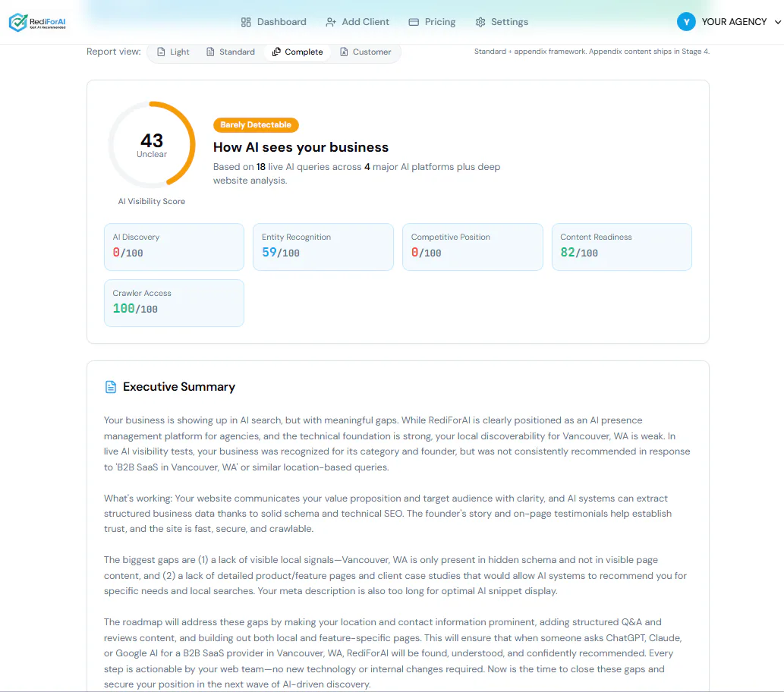Viewport: 784px width, 692px height.
Task: Click the 'Report view:' label
Action: (x=114, y=52)
